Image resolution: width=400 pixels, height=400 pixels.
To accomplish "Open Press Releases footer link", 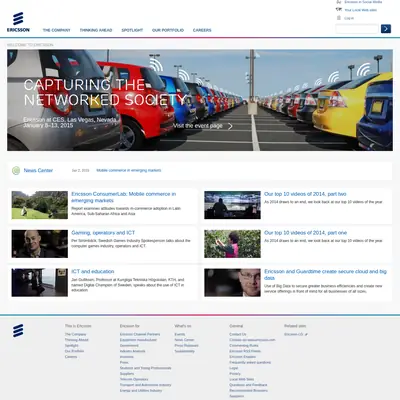I will click(x=186, y=346).
